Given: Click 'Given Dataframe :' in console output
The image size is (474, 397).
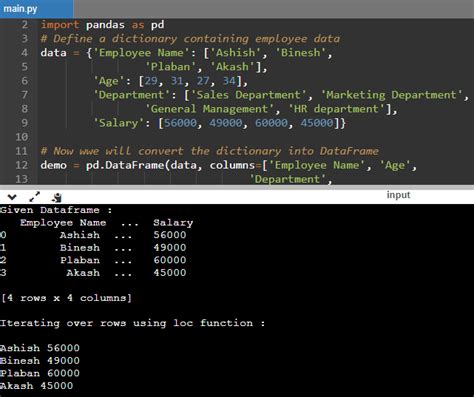Looking at the screenshot, I should (56, 210).
